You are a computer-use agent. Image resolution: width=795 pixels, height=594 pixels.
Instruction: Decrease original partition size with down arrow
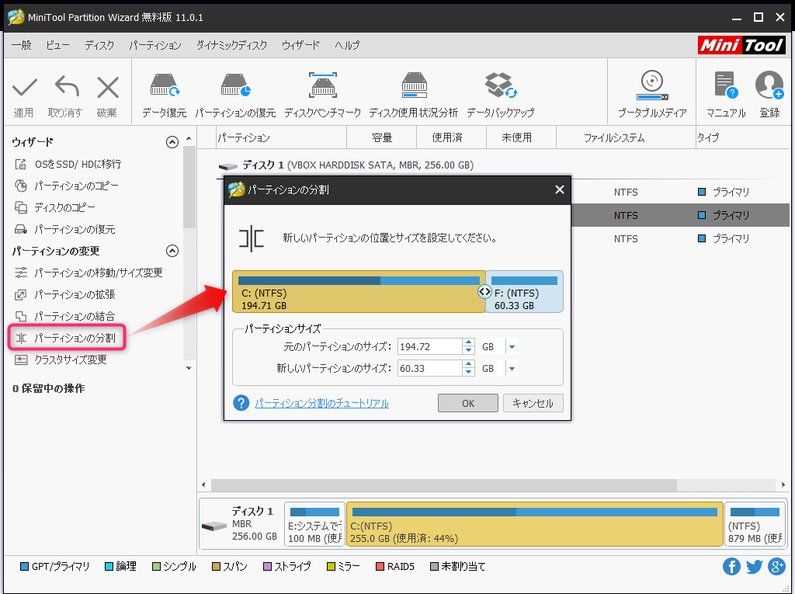point(468,351)
